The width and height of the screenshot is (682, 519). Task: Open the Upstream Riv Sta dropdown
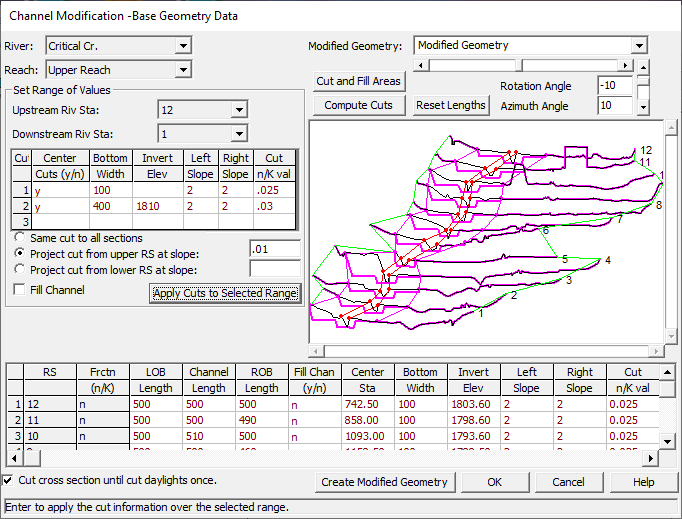(238, 109)
